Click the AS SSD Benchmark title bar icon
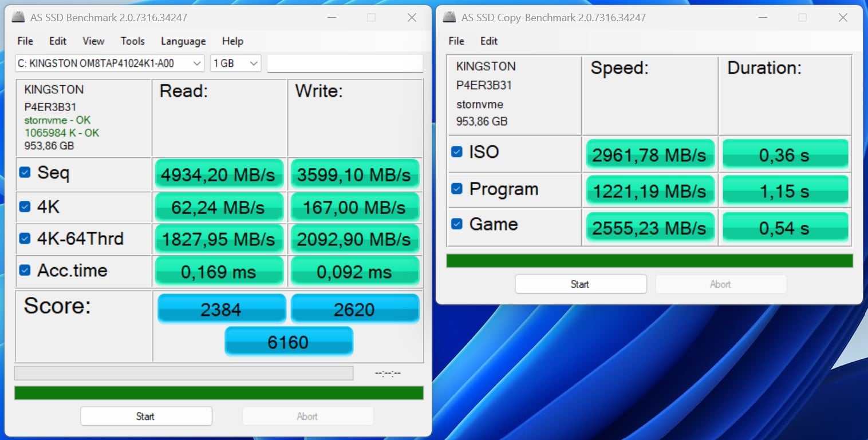The image size is (868, 440). point(18,18)
